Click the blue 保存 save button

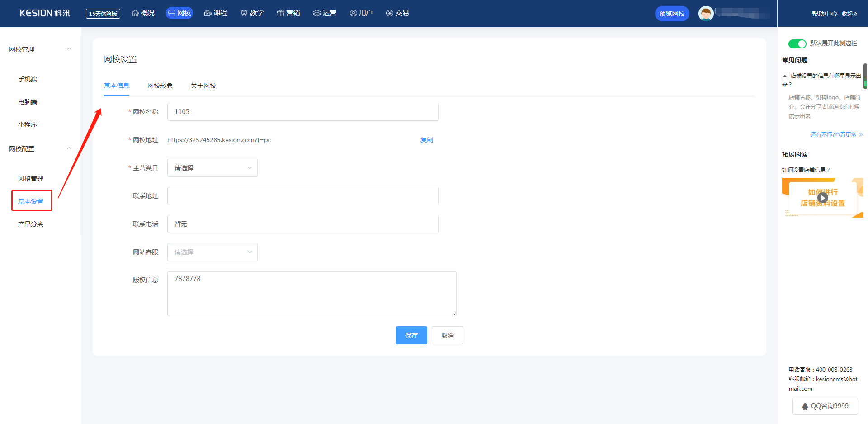pyautogui.click(x=411, y=335)
